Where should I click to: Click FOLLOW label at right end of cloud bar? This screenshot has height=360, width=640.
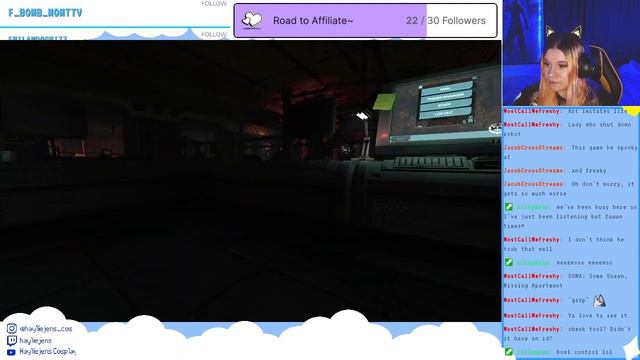214,35
